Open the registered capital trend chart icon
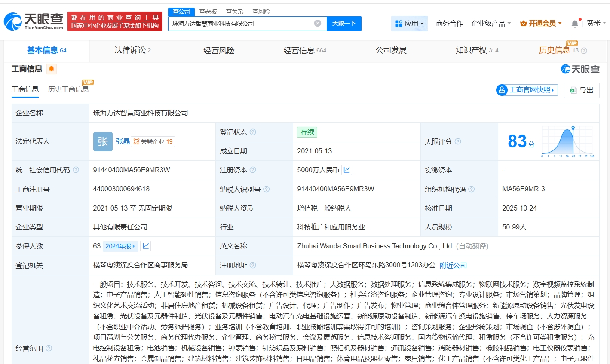This screenshot has width=610, height=364. pyautogui.click(x=347, y=170)
